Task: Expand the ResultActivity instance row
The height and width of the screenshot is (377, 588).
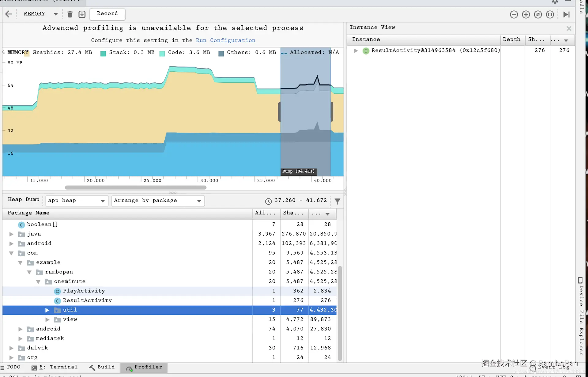Action: [x=356, y=51]
